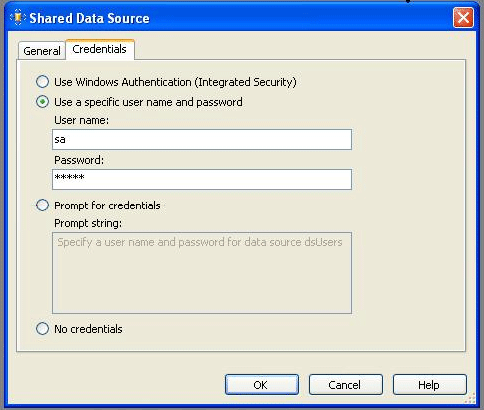Image resolution: width=484 pixels, height=410 pixels.
Task: Select Use a specific user name and password
Action: [42, 102]
